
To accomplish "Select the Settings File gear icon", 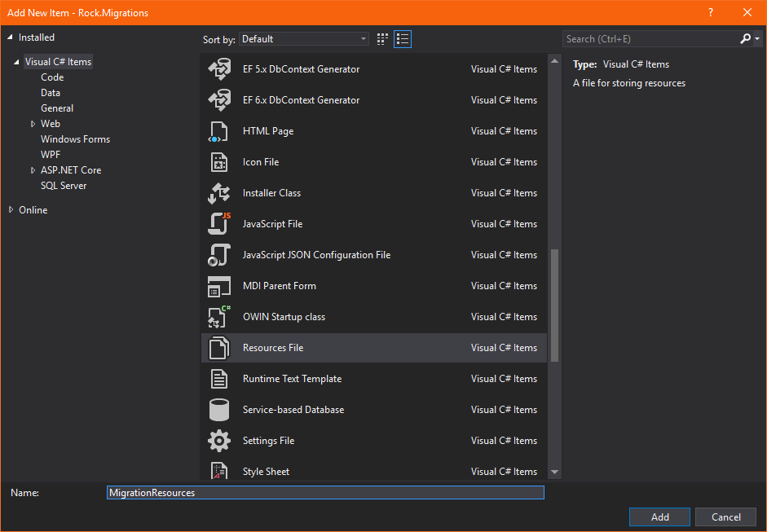I will click(218, 441).
